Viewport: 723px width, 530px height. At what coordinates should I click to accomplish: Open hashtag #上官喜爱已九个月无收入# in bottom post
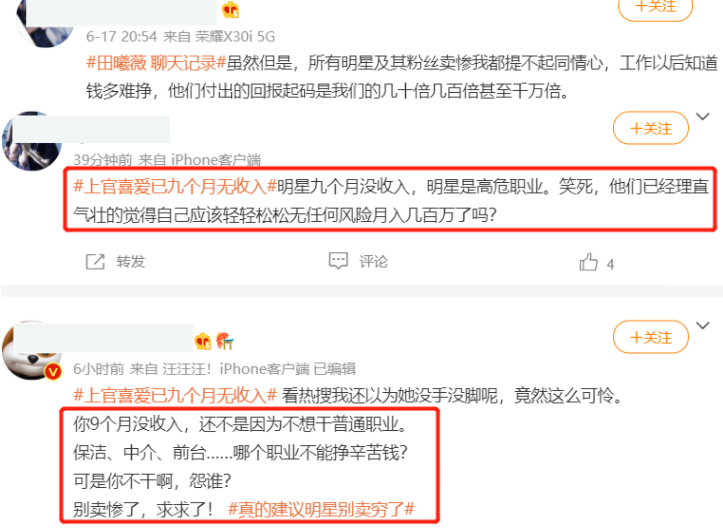[x=175, y=395]
